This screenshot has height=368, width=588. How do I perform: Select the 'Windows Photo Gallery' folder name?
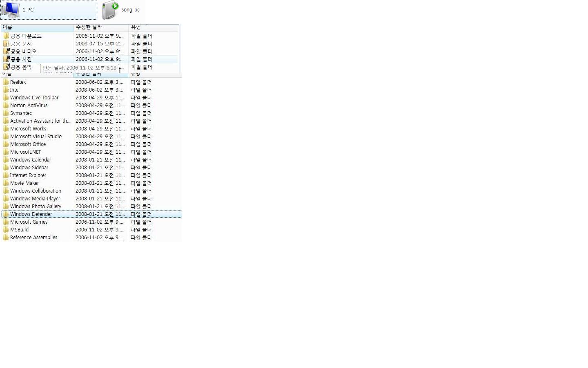[36, 206]
